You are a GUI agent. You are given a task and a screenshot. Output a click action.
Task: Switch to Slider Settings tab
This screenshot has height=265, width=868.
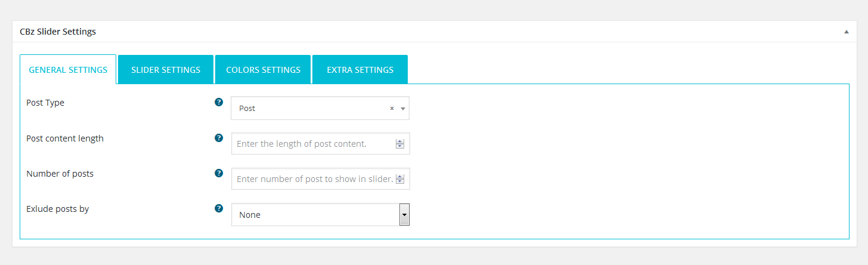click(x=166, y=70)
